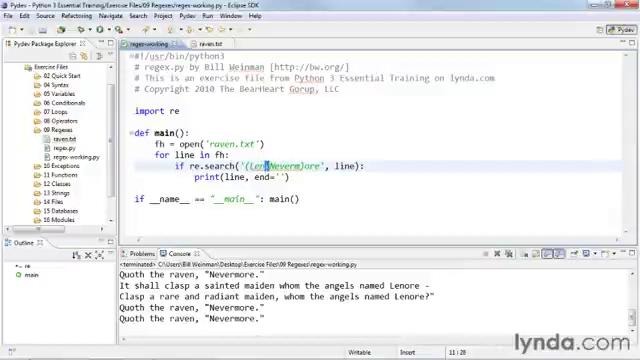Viewport: 640px width, 360px height.
Task: Maximize the editor area pane
Action: click(x=632, y=43)
